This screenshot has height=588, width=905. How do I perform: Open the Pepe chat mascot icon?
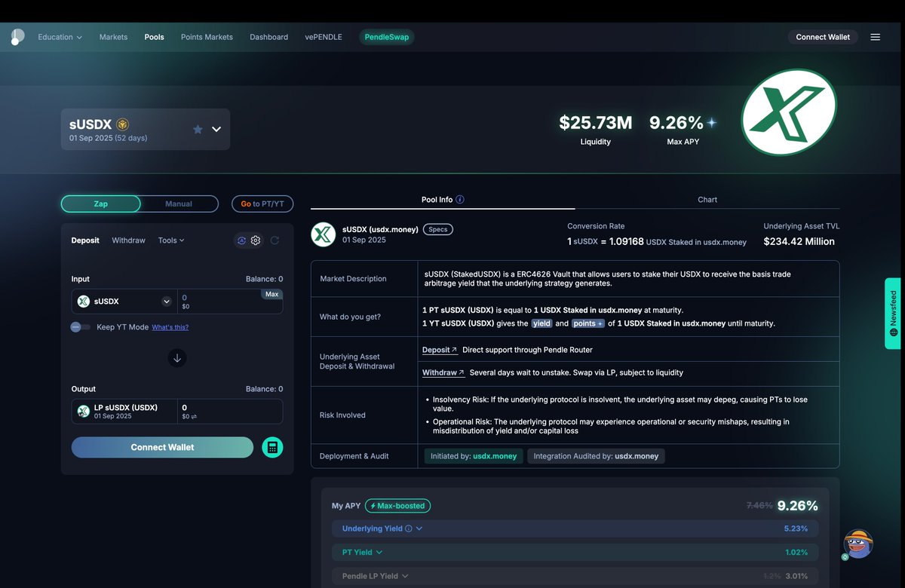point(857,544)
